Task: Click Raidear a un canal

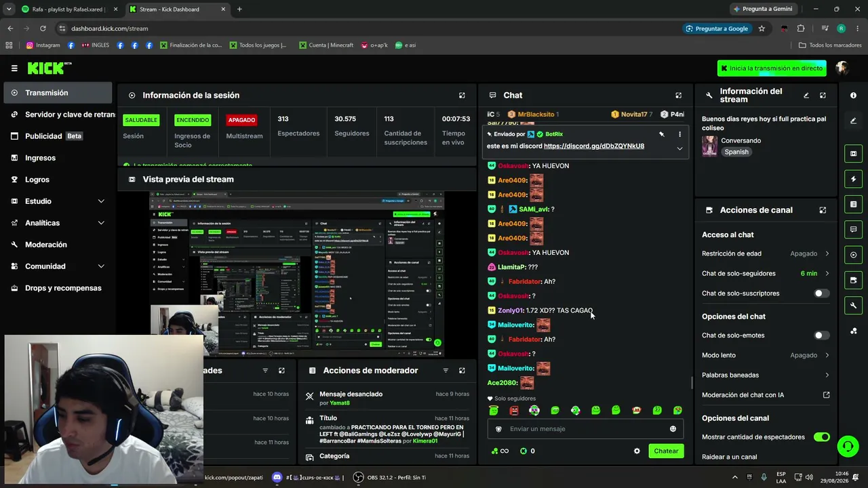Action: (x=729, y=457)
